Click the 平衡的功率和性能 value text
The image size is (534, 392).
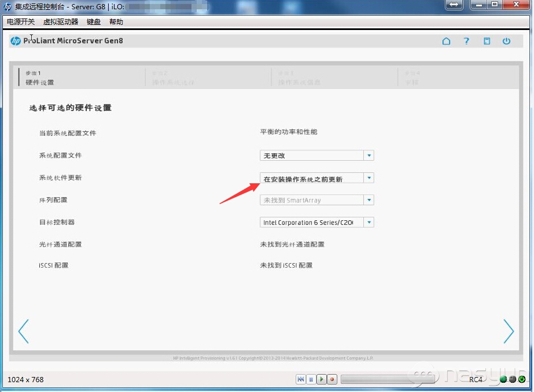pyautogui.click(x=289, y=132)
